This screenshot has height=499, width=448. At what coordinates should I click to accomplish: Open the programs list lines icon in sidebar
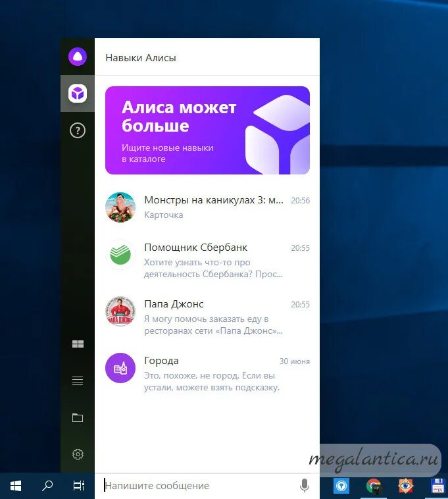click(x=78, y=381)
